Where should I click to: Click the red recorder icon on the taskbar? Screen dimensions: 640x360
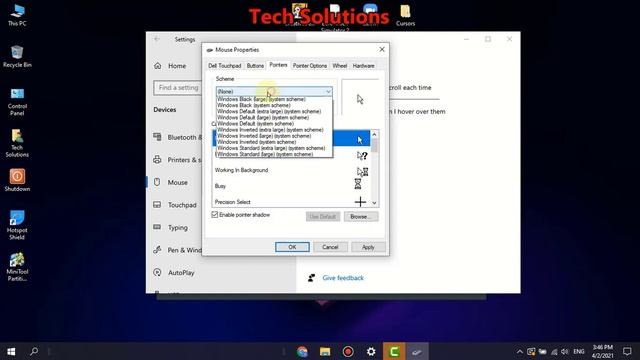click(x=348, y=351)
